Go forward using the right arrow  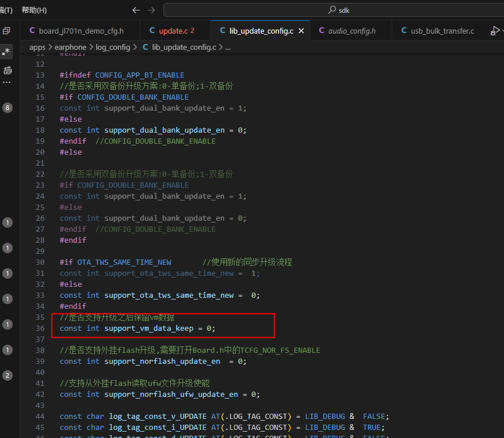pos(151,10)
